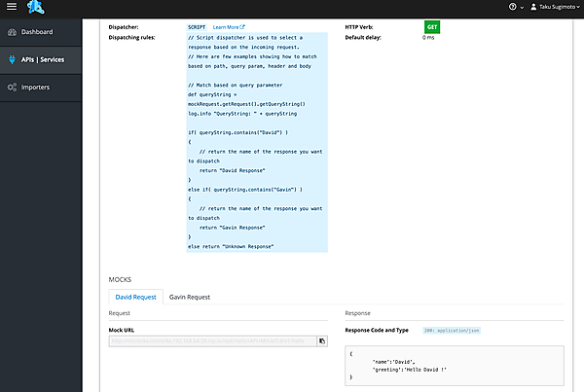The width and height of the screenshot is (584, 392).
Task: Click the SCRIPT dispatcher label
Action: 197,28
